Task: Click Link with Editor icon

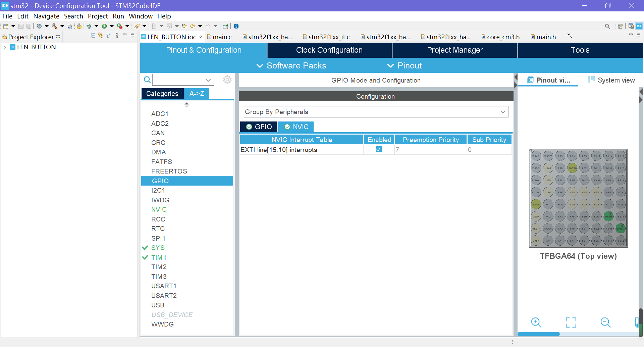Action: coord(101,36)
